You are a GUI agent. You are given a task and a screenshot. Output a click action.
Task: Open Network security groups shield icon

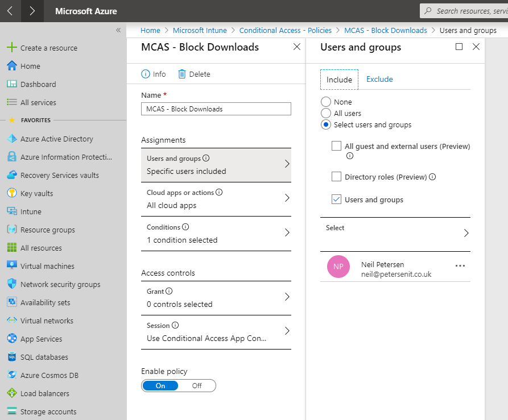tap(12, 284)
